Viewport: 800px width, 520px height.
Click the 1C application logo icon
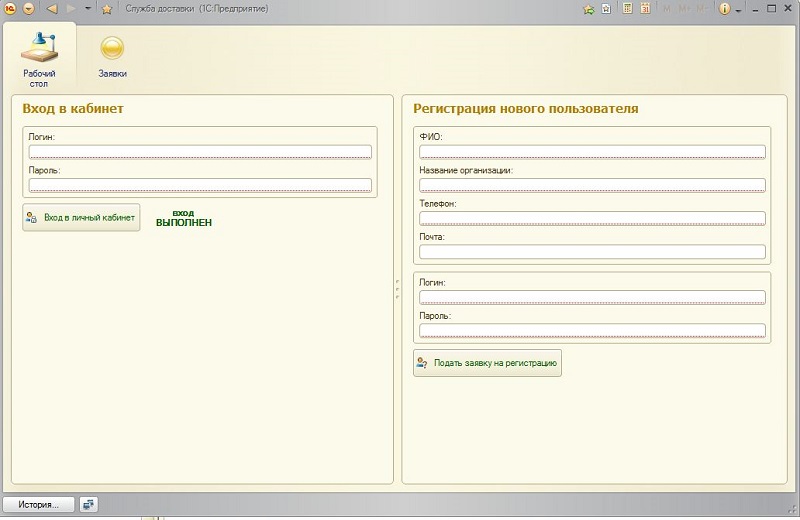(x=10, y=9)
